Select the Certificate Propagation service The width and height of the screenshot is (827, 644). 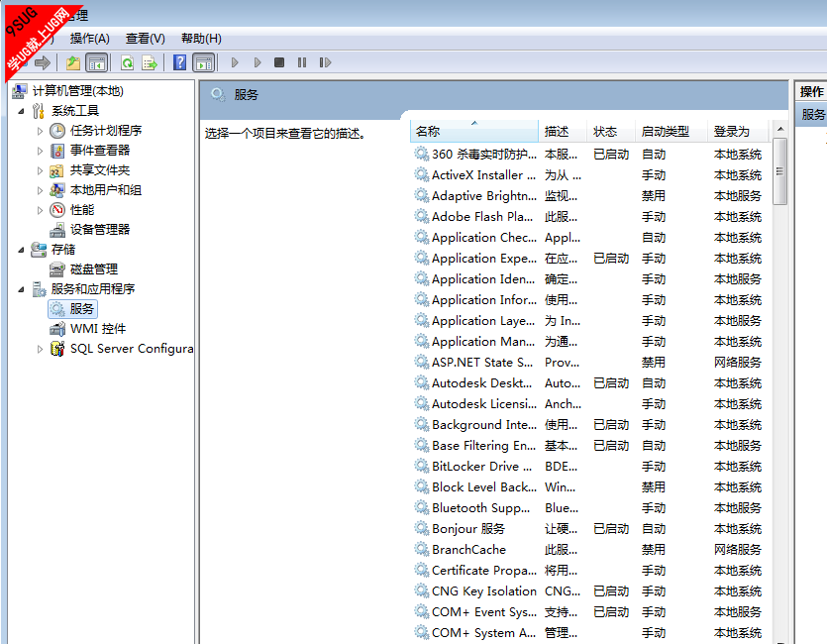coord(590,571)
